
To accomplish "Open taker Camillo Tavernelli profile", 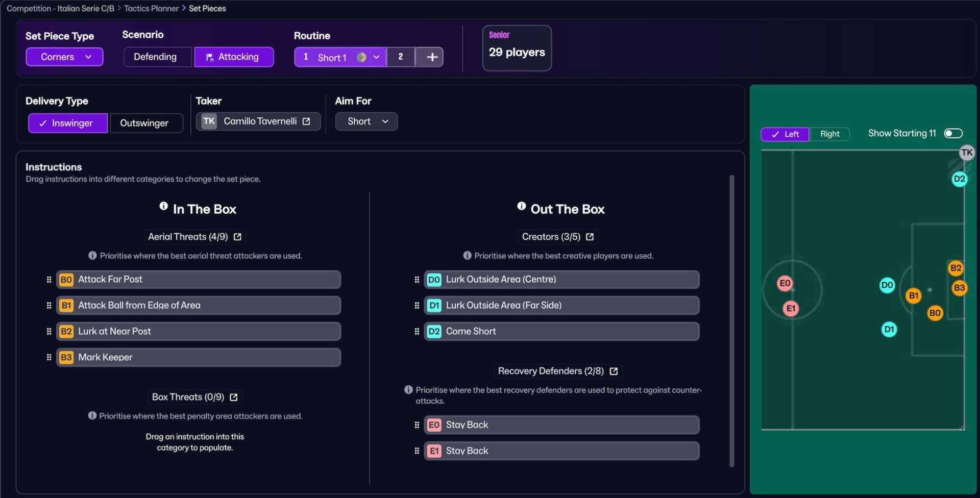I will pyautogui.click(x=306, y=121).
